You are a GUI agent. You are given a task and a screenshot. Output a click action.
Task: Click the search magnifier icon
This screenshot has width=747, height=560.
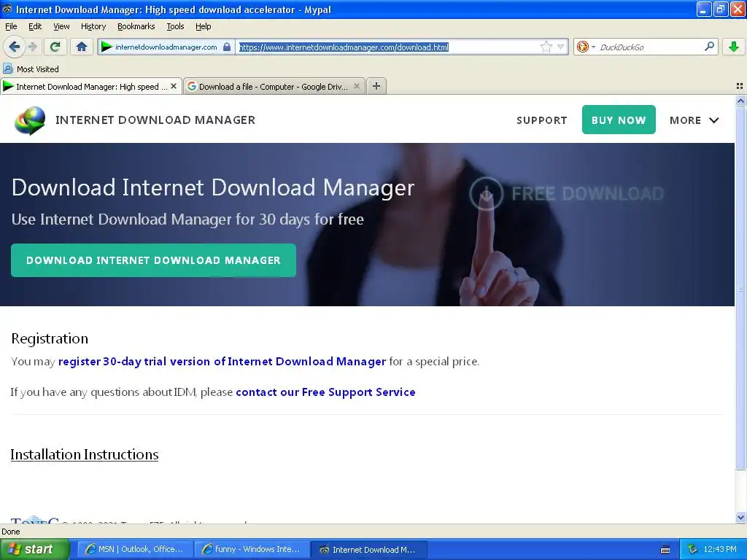709,46
